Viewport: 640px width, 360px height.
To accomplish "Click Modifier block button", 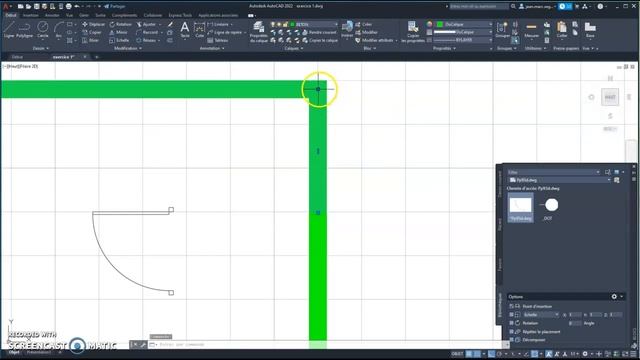I will point(367,32).
